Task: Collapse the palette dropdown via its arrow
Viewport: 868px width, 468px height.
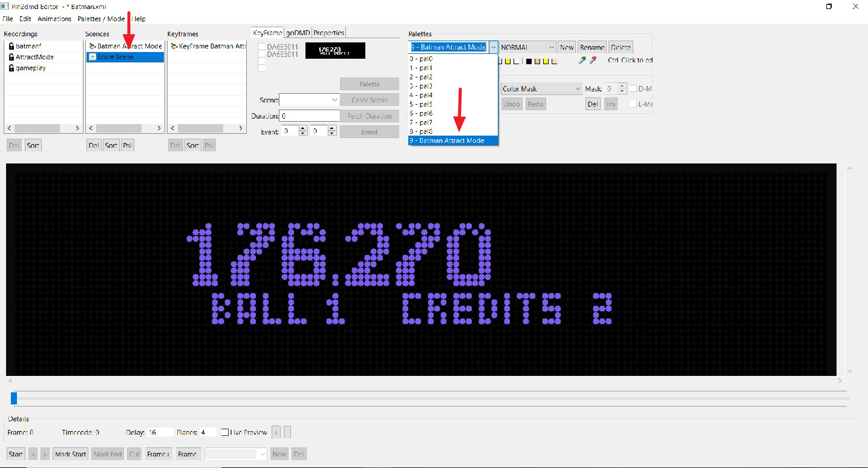Action: [x=493, y=47]
